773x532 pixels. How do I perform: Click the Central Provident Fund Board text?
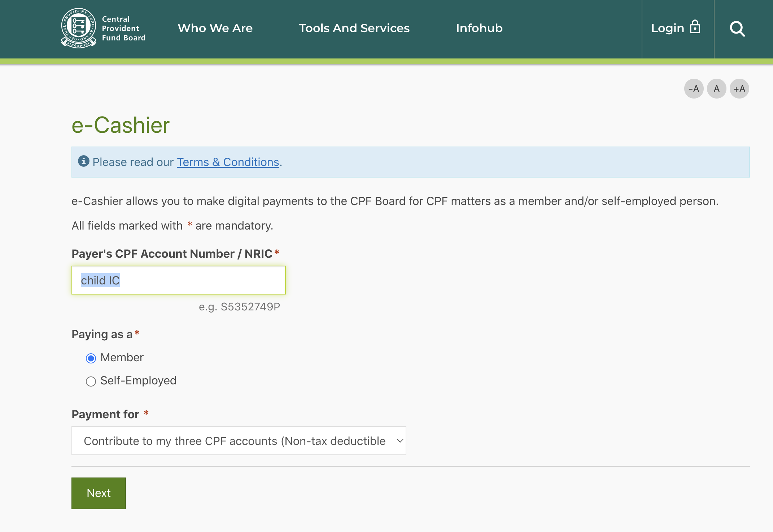pos(123,29)
